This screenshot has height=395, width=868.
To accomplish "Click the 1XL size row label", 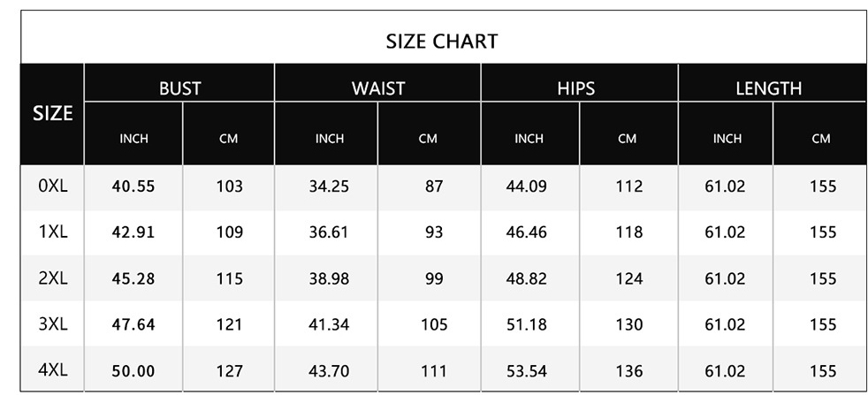I will (53, 232).
